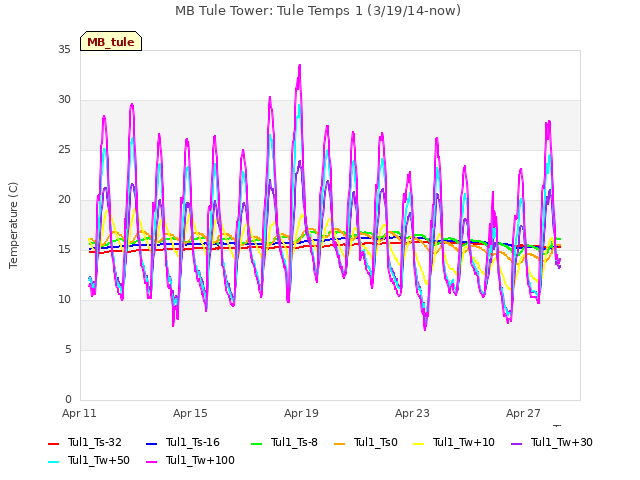Click red Tul1_Ts-32 legend color swatch

(x=53, y=443)
